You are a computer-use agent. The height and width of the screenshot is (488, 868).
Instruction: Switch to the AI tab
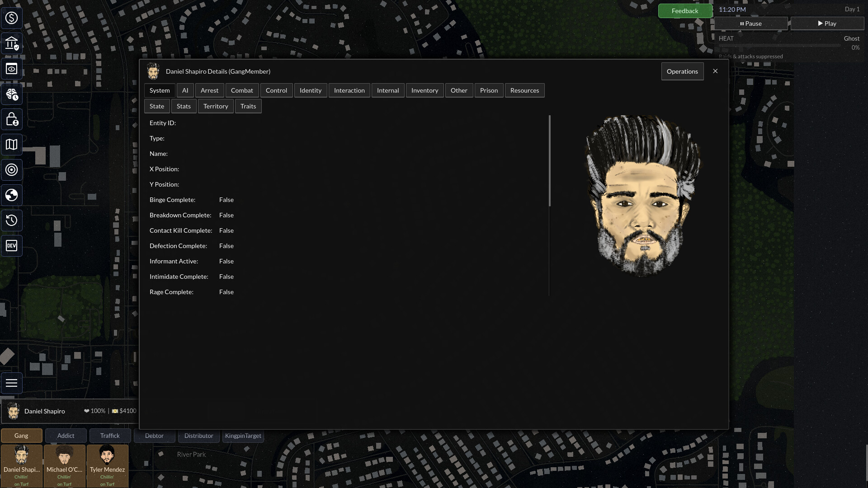click(185, 90)
